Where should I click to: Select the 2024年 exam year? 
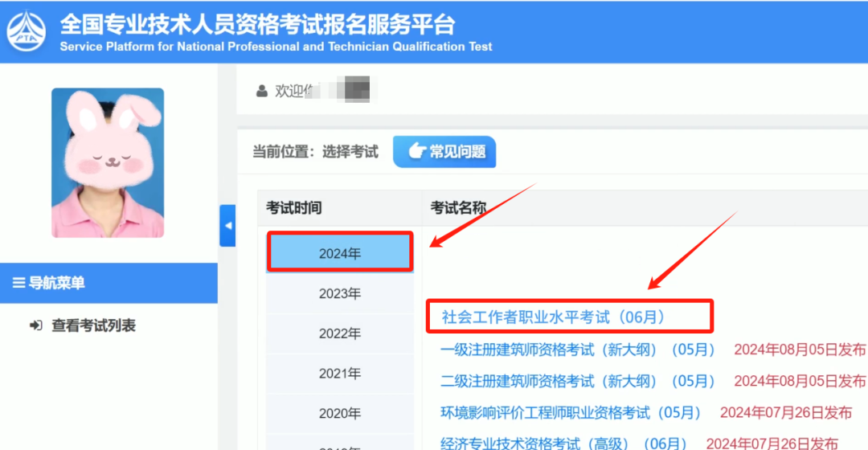coord(340,252)
